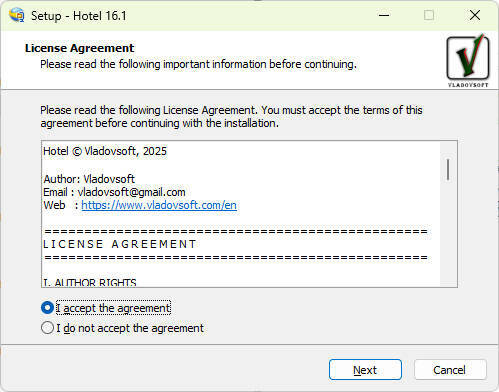Click the "Author: Vladovsoft" line in license

89,179
